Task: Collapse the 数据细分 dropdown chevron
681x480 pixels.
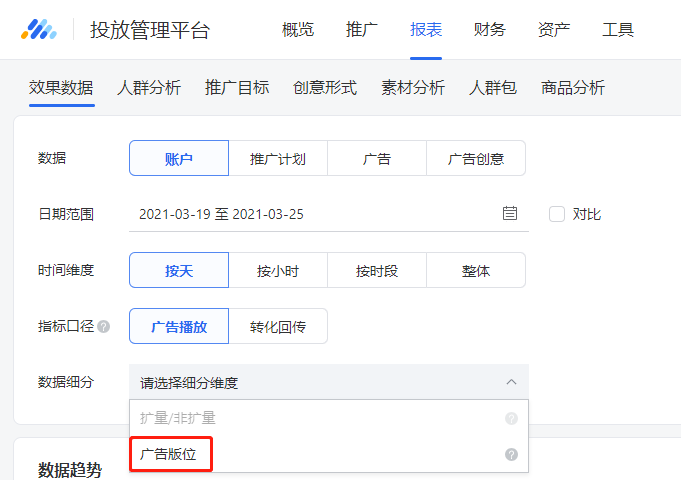Action: (x=511, y=382)
